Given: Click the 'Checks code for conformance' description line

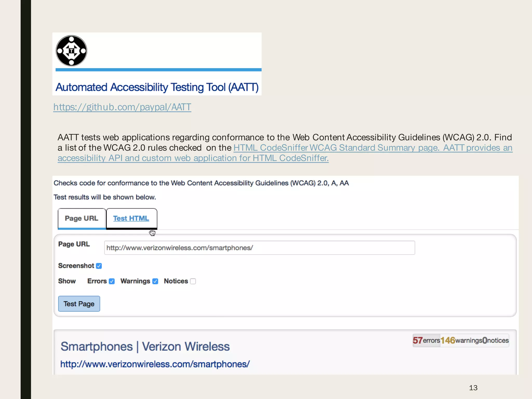Looking at the screenshot, I should 201,183.
